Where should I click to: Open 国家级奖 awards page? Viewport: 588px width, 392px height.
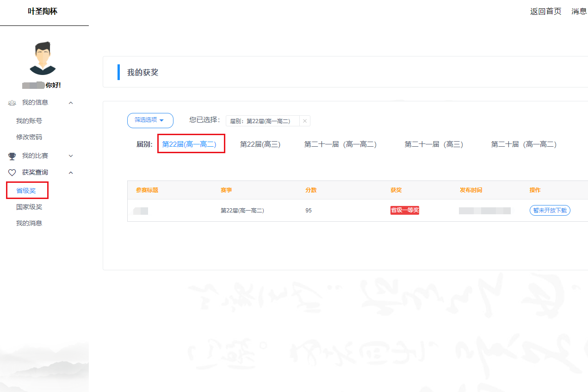(29, 207)
